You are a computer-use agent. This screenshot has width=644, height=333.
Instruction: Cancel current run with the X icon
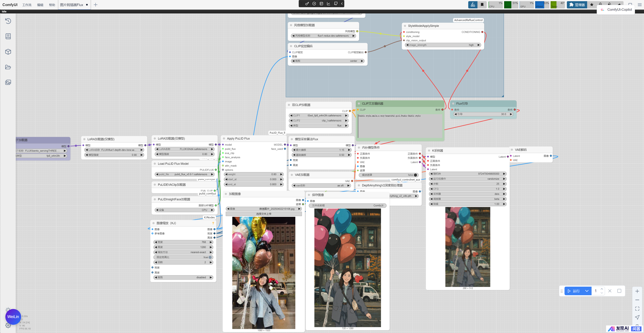610,291
